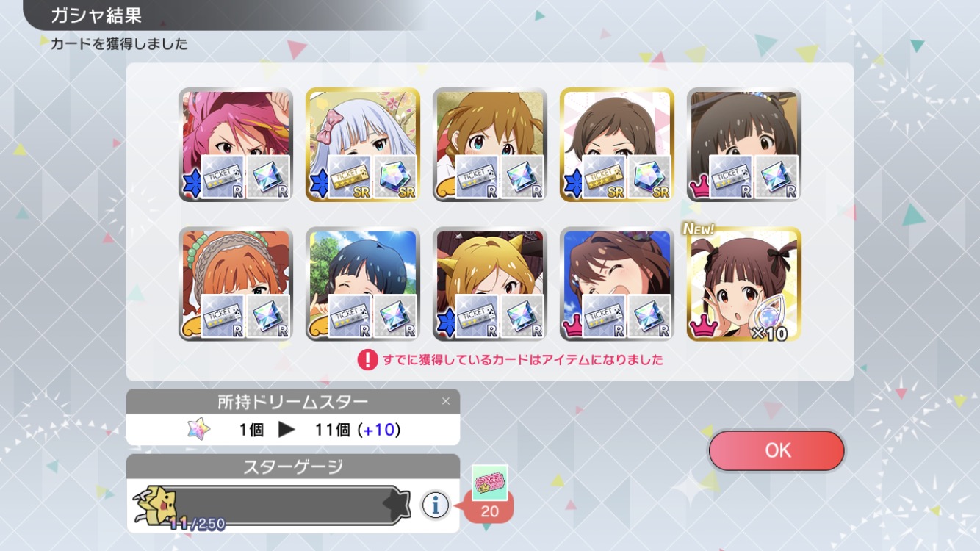Tap the star gauge info icon
This screenshot has height=551, width=980.
[436, 505]
